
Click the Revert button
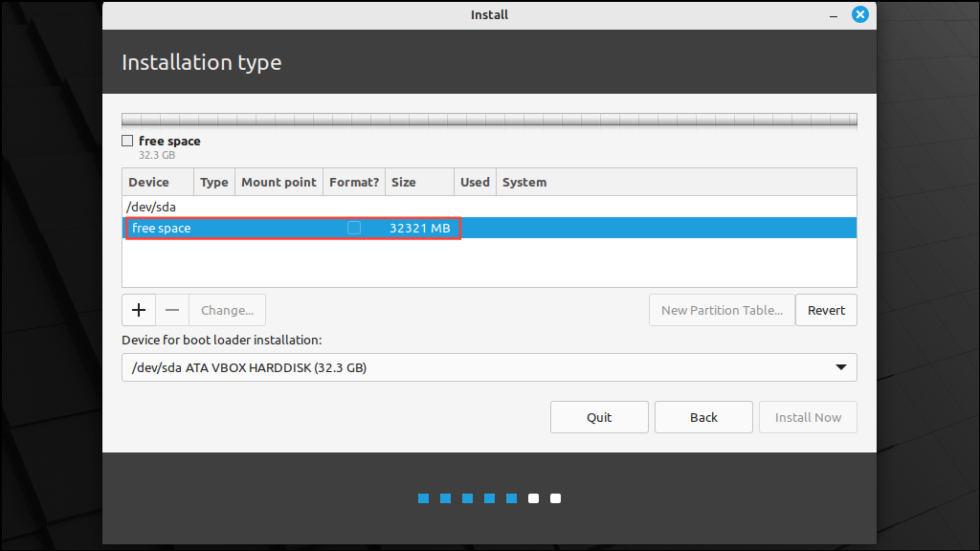click(x=825, y=309)
